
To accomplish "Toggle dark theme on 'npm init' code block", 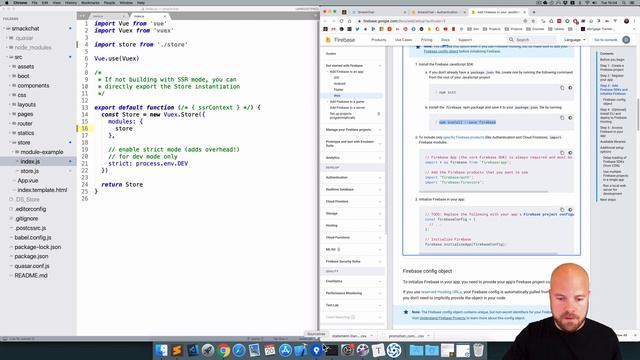I will tap(570, 88).
